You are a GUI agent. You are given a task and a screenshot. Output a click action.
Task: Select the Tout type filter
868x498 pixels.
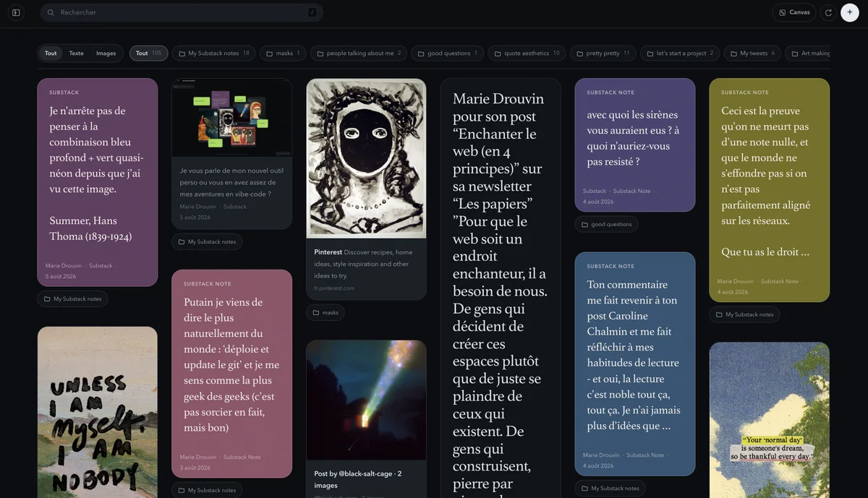(x=51, y=53)
